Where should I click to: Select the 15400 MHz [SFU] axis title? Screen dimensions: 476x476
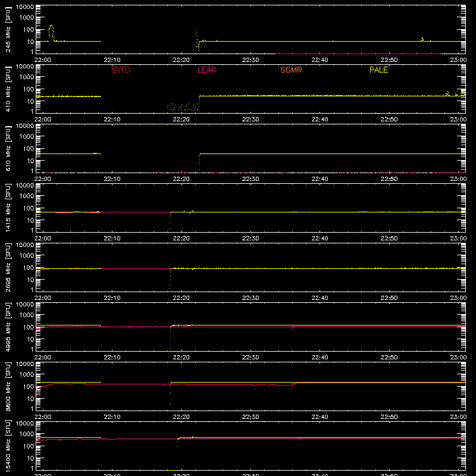coord(8,446)
